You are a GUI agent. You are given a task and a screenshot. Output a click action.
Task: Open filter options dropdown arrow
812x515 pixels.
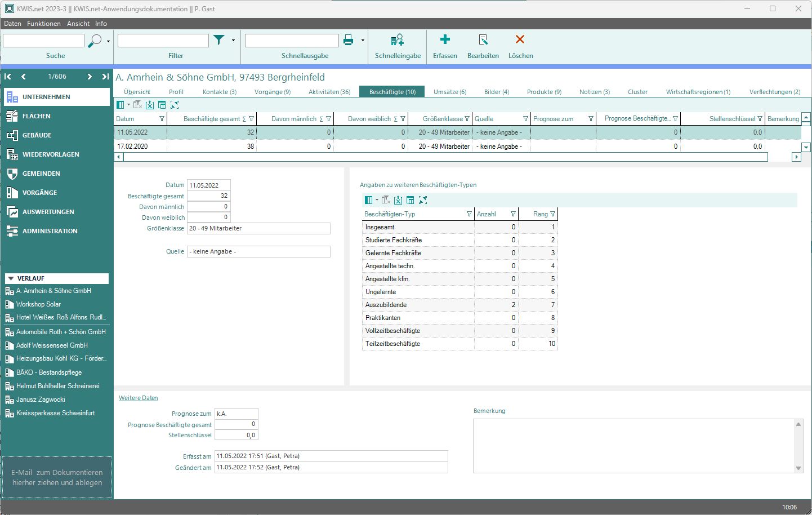coord(233,41)
